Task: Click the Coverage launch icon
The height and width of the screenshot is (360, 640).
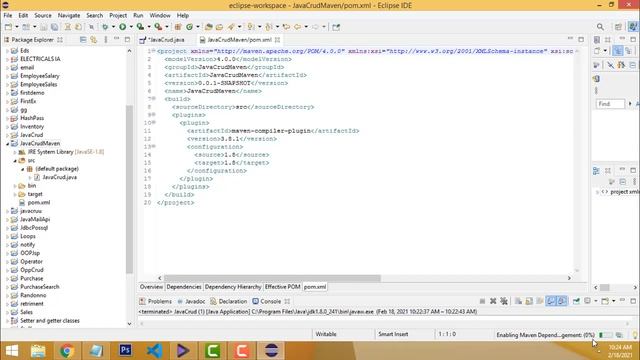Action: (140, 27)
